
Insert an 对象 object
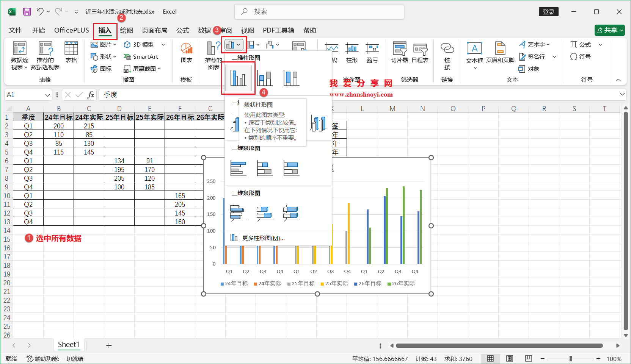[529, 69]
